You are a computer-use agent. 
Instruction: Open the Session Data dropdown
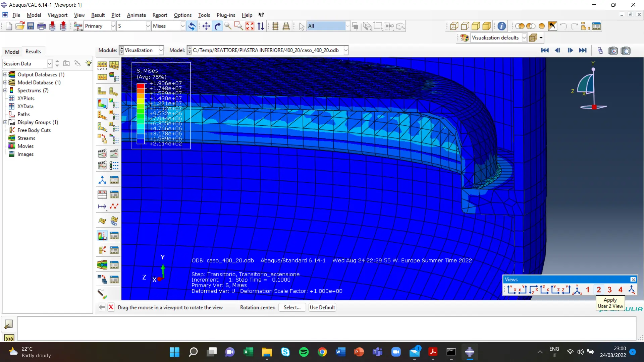point(49,63)
